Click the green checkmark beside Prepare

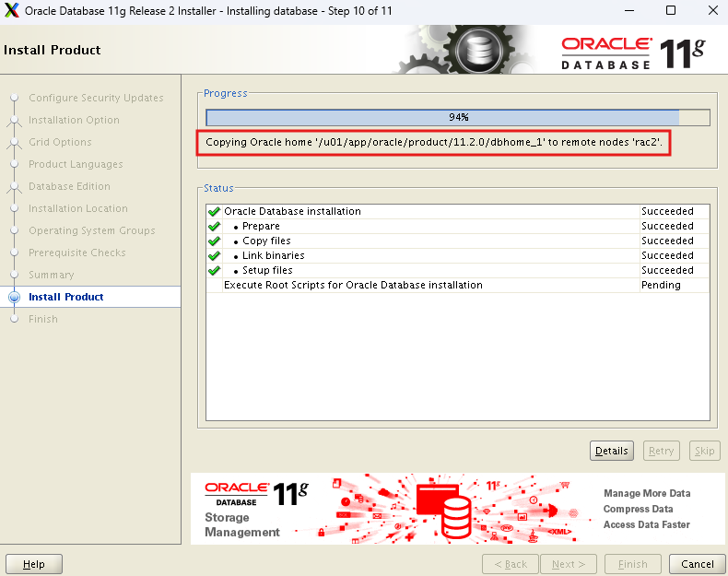pyautogui.click(x=214, y=227)
